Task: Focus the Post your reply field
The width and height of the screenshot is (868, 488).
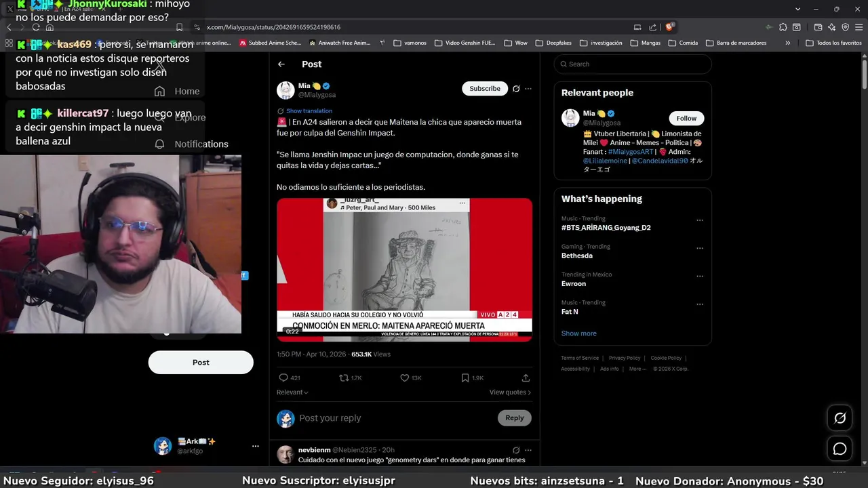Action: (x=396, y=418)
